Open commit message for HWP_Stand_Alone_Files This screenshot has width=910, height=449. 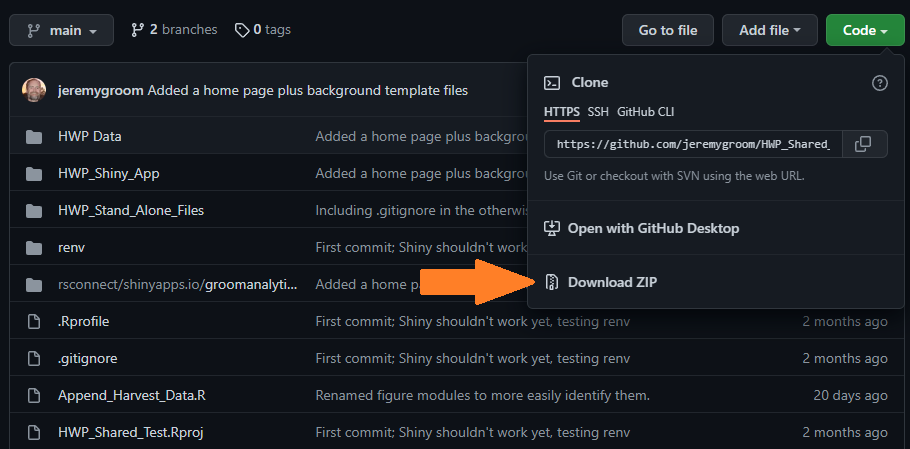click(x=421, y=210)
